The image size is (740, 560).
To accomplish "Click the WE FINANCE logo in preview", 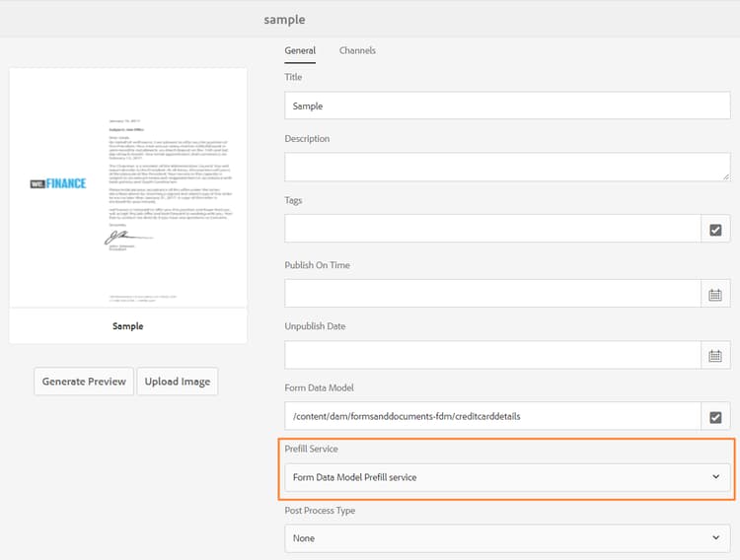I will pyautogui.click(x=58, y=183).
